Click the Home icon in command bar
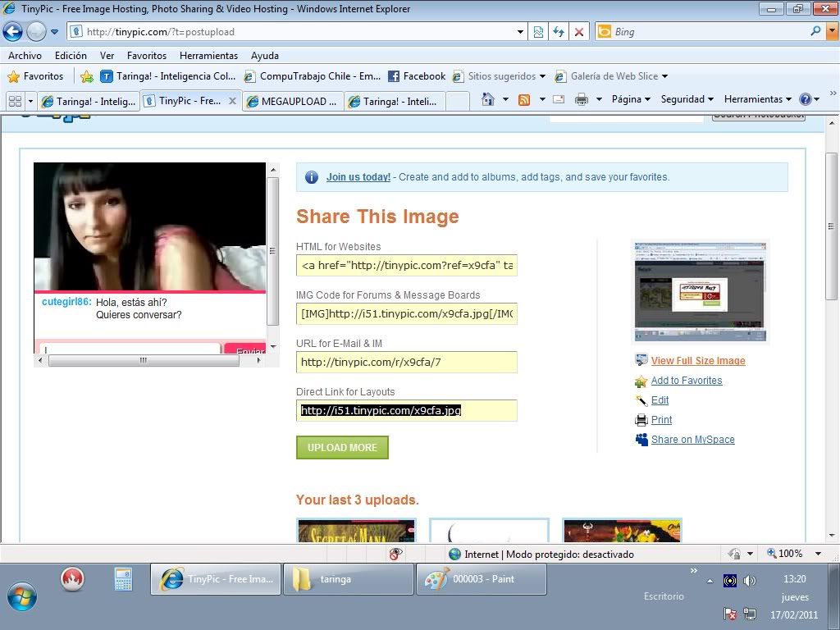Viewport: 840px width, 630px height. click(487, 99)
